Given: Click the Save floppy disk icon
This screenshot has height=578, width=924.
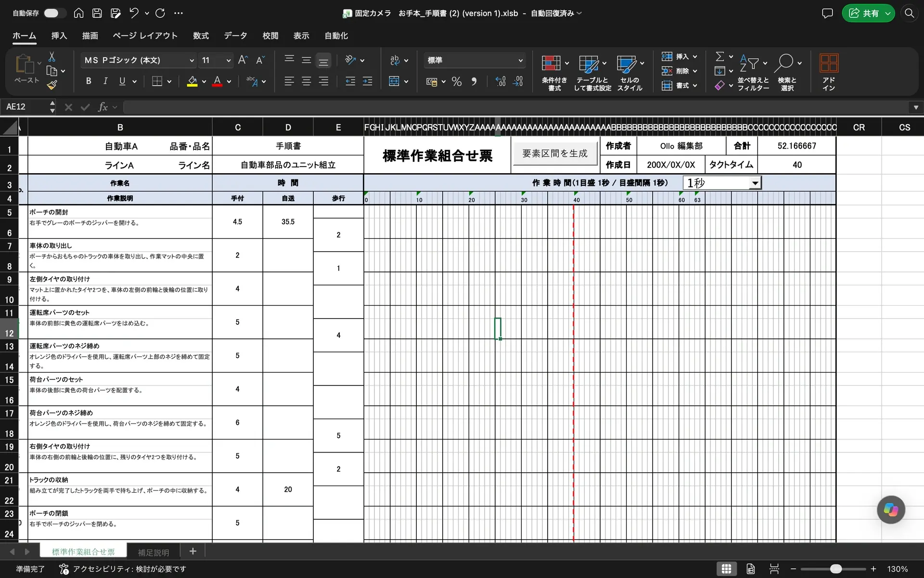Looking at the screenshot, I should coord(97,13).
